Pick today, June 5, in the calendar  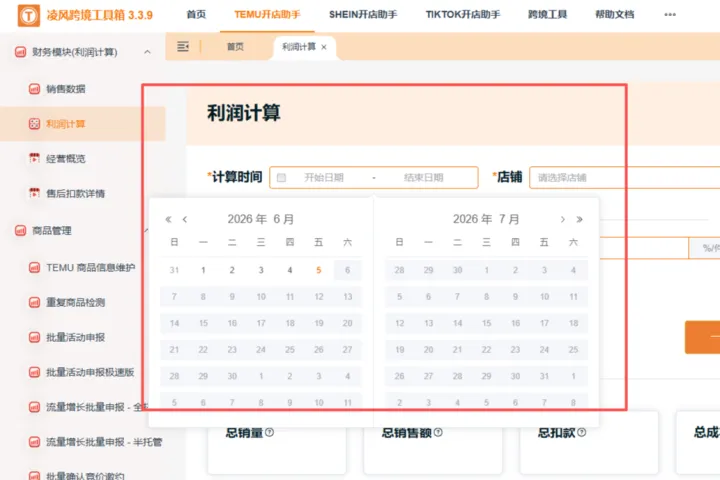pyautogui.click(x=319, y=270)
